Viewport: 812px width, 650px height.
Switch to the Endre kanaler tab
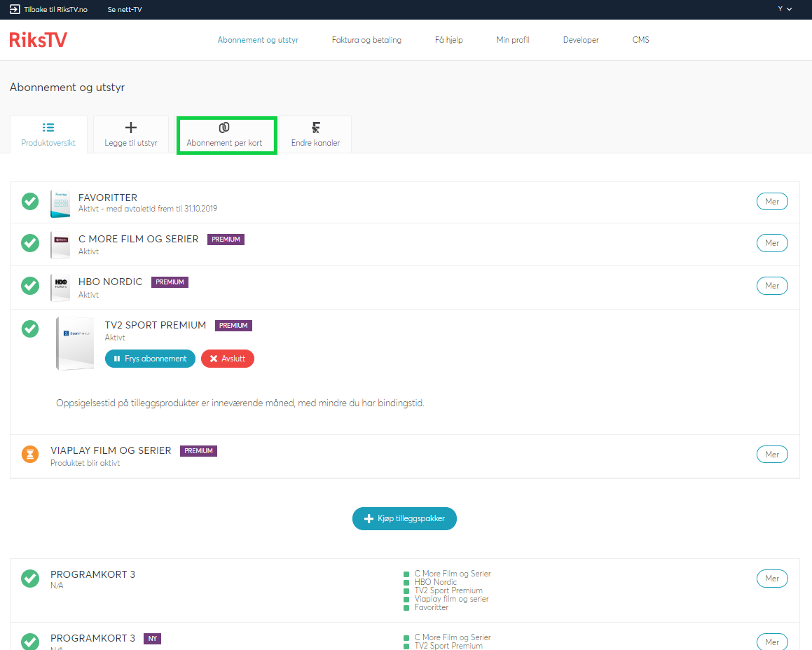315,134
